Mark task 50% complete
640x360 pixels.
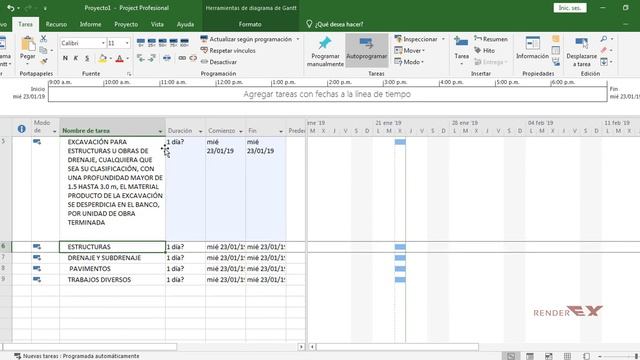click(x=162, y=42)
